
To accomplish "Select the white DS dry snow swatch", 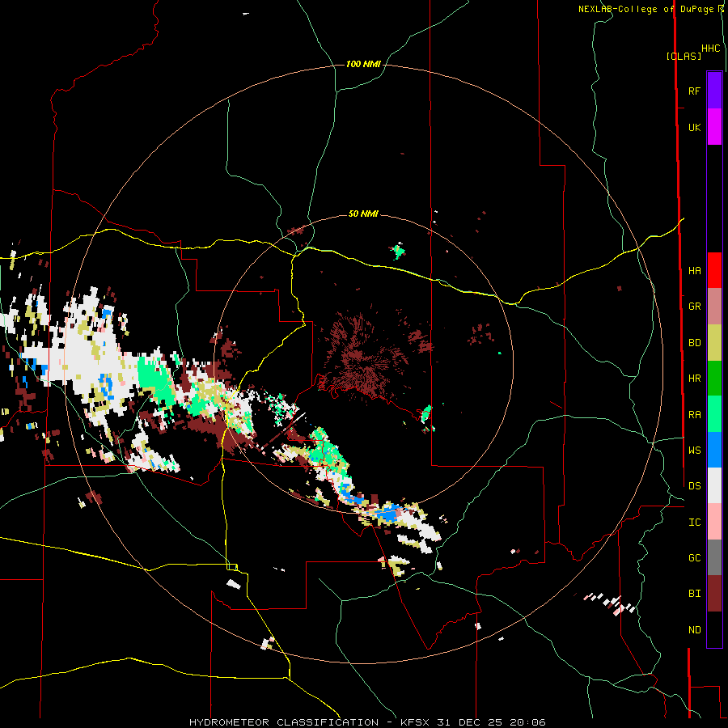I will (x=714, y=485).
